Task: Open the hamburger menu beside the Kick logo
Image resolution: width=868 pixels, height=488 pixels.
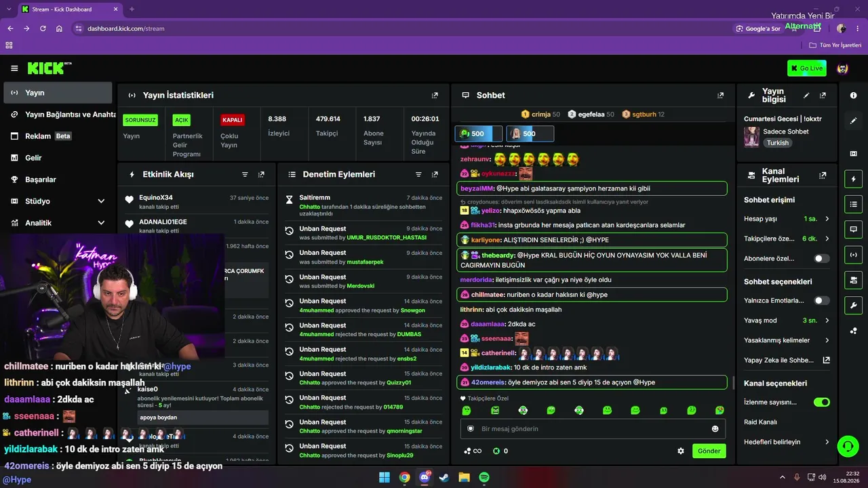Action: click(x=14, y=68)
